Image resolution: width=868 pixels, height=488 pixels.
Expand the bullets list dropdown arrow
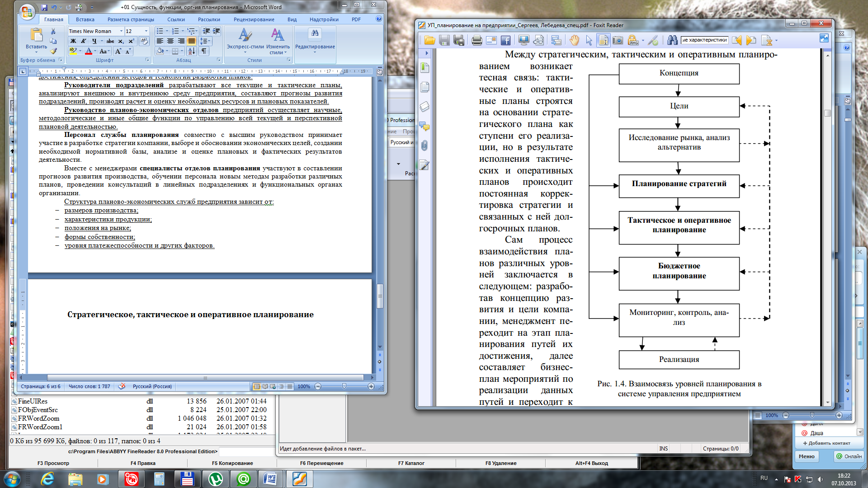pos(167,31)
